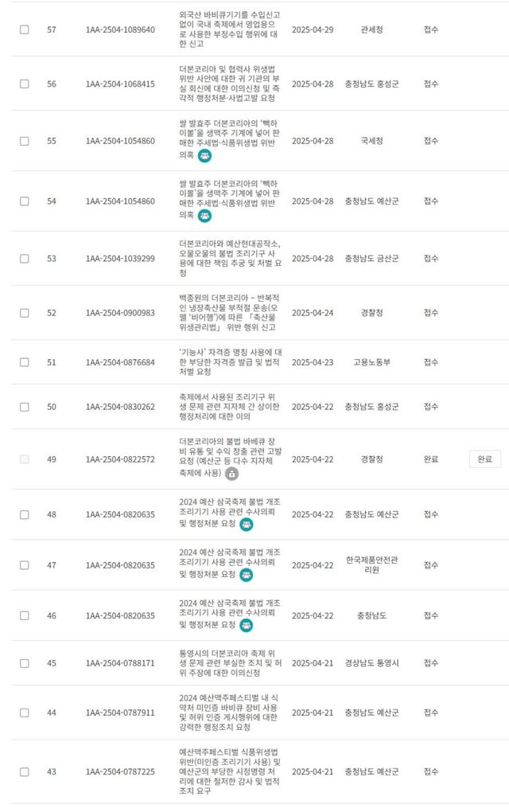Check the checkbox for row 43
Screen dimensions: 509x812
pos(25,771)
